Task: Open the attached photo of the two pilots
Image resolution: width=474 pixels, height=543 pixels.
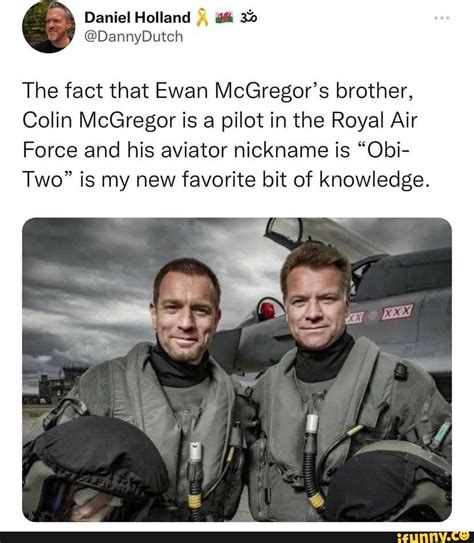Action: click(x=237, y=370)
